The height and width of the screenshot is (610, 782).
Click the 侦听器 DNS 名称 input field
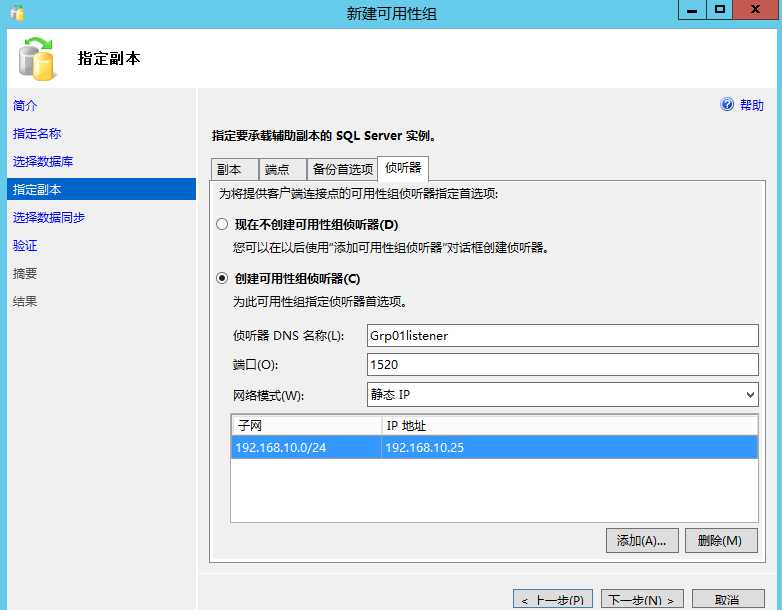pyautogui.click(x=563, y=336)
